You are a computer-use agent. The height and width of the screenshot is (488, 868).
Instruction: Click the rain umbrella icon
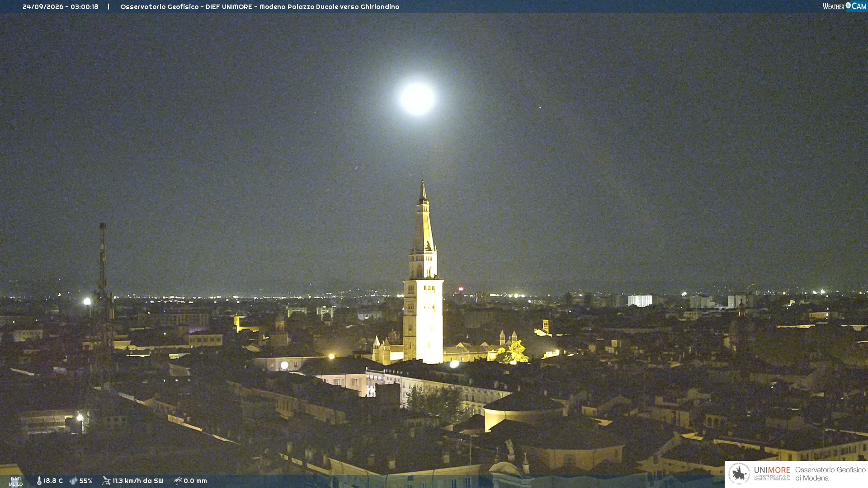point(178,481)
